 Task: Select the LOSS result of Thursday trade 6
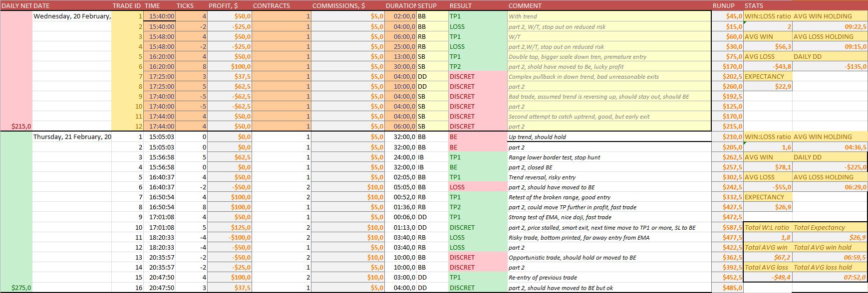click(478, 187)
